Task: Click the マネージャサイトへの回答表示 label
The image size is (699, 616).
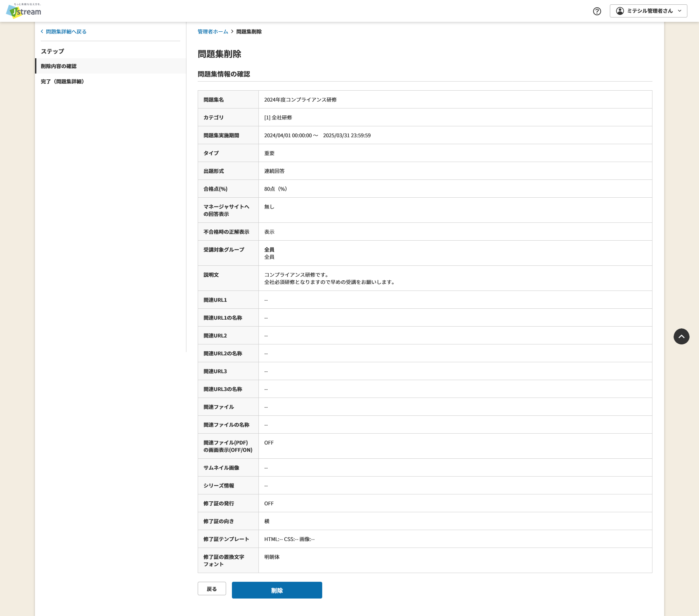Action: 226,210
